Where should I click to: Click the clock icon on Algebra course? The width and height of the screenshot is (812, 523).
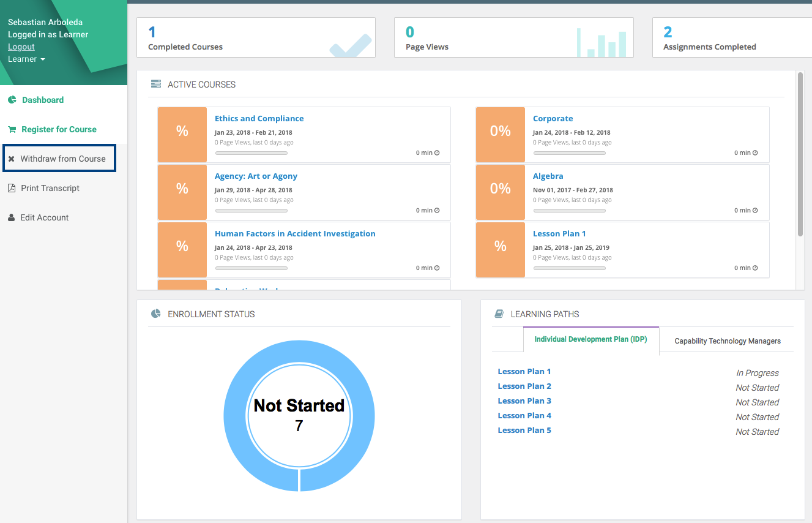coord(755,210)
